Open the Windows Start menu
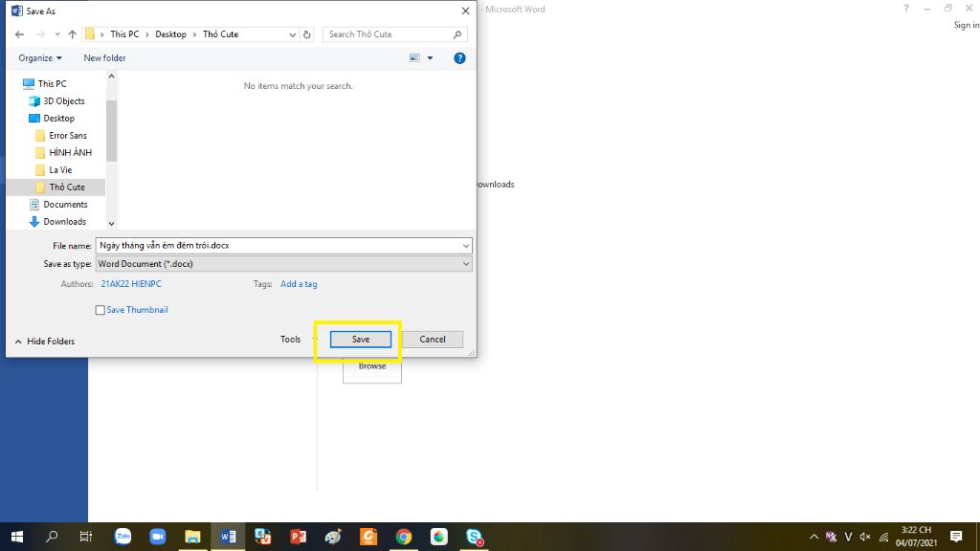 point(17,537)
